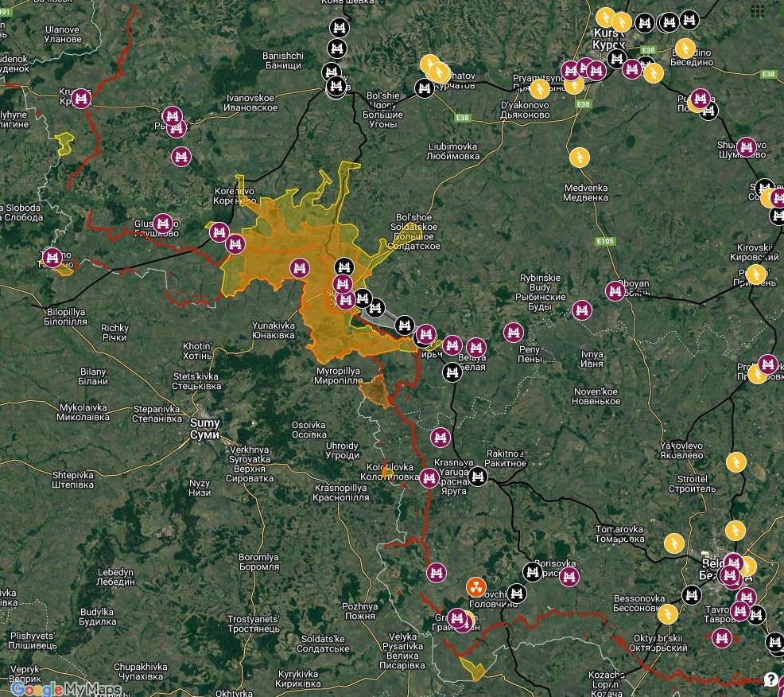
Task: Click the orange radiation hazard marker near Golovchino
Action: (476, 587)
